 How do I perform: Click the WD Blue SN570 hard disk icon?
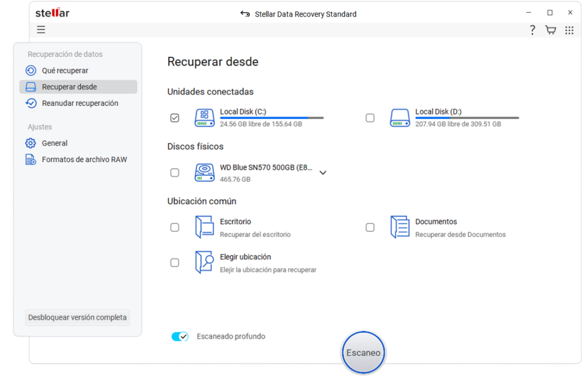(204, 172)
